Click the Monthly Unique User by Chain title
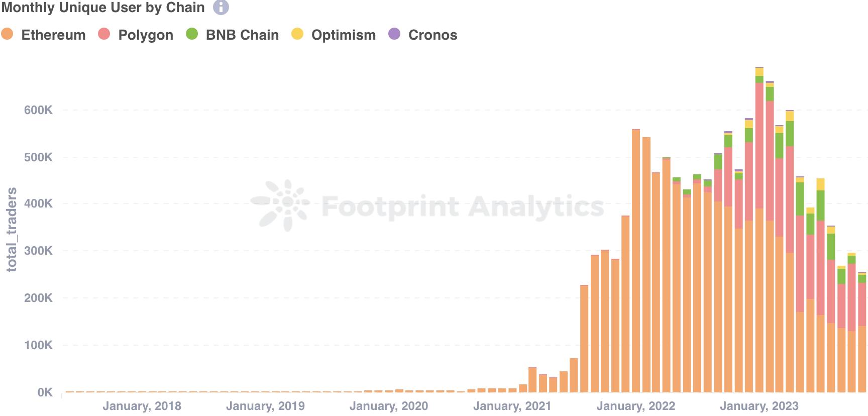Image resolution: width=868 pixels, height=416 pixels. (103, 8)
